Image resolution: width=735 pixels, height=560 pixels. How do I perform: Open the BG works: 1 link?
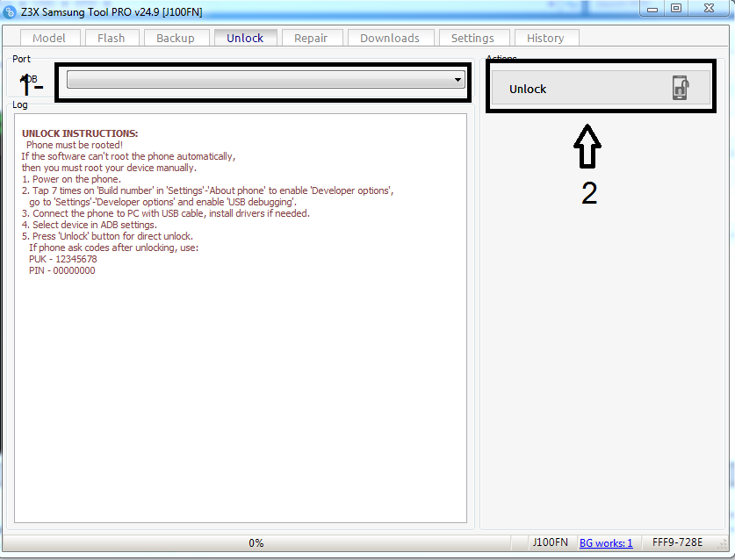tap(606, 543)
